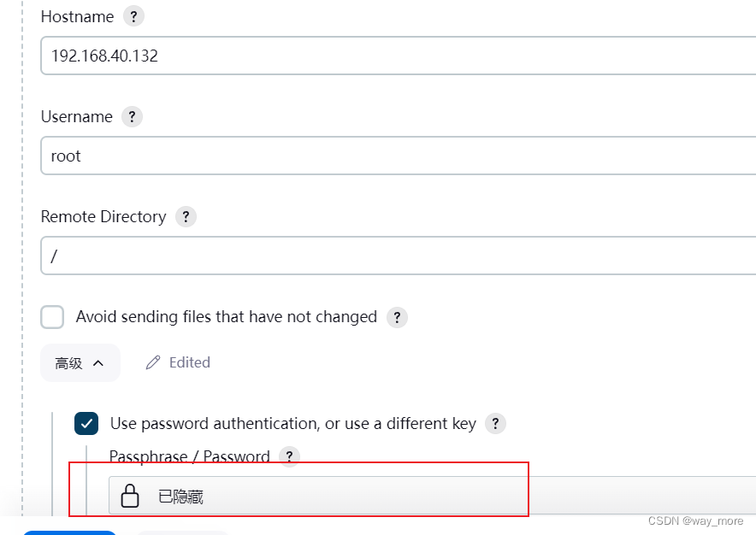Click the Passphrase / Password label text
Image resolution: width=756 pixels, height=535 pixels.
[x=190, y=457]
